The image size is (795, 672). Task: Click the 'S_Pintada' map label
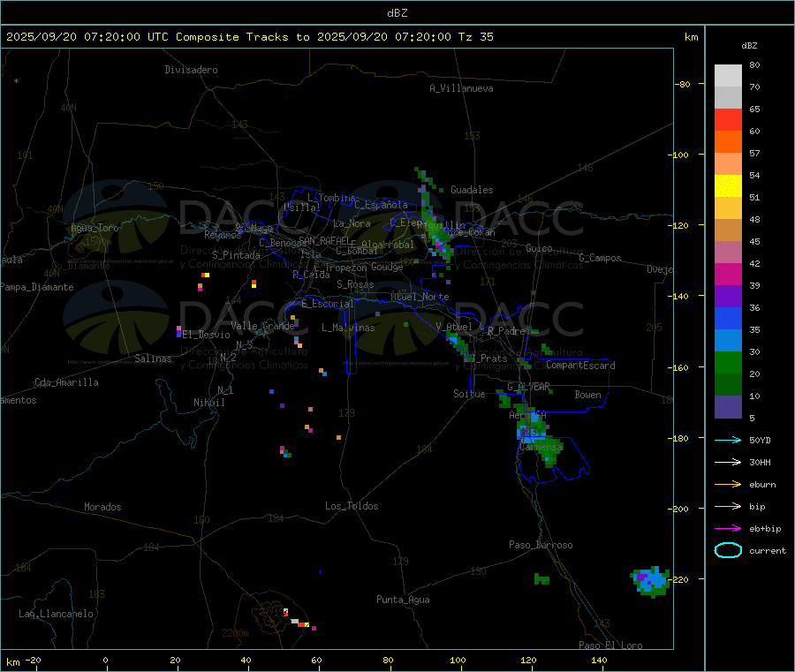tap(236, 255)
